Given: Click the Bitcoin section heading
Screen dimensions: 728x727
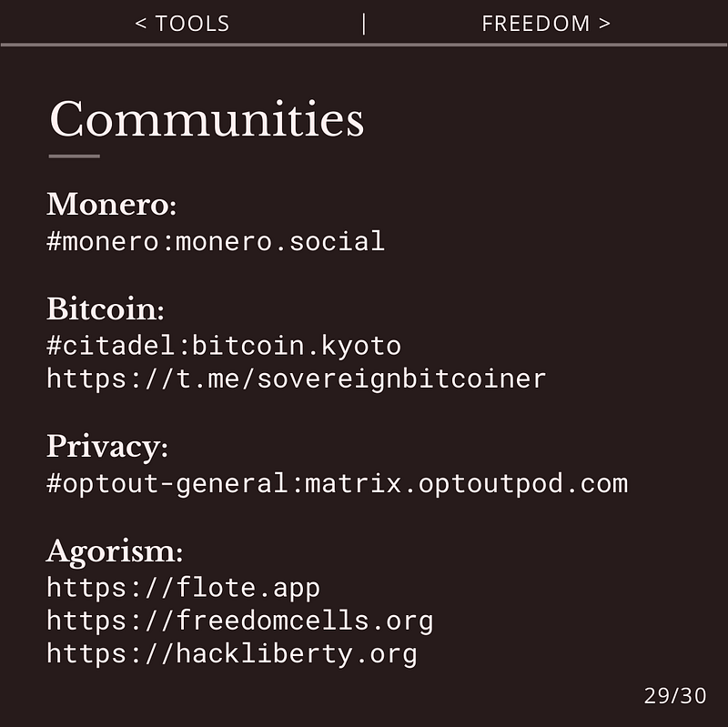Looking at the screenshot, I should [106, 308].
